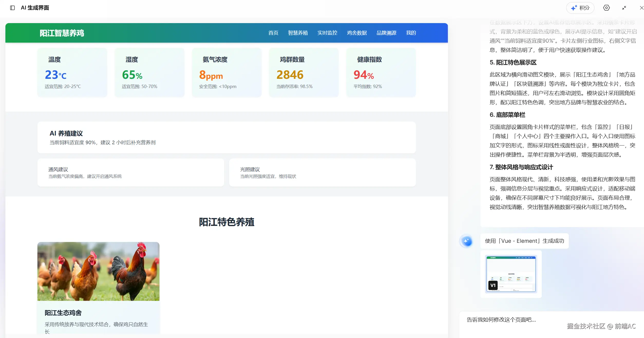This screenshot has height=338, width=644.
Task: Open 鸡舍数据 navigation tab
Action: (x=357, y=33)
